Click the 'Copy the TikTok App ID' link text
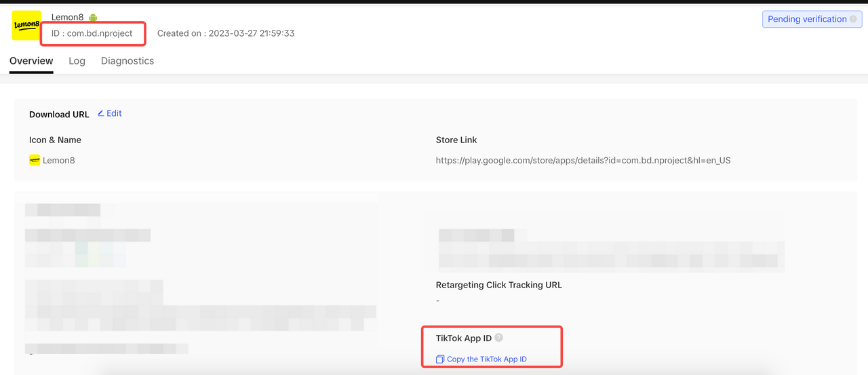This screenshot has height=375, width=868. [486, 359]
